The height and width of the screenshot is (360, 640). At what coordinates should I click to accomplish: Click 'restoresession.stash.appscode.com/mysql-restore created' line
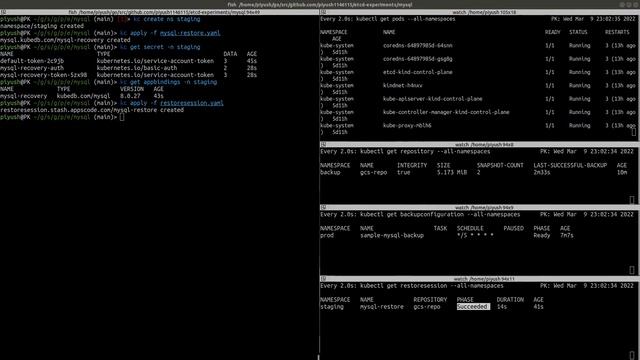click(x=92, y=110)
